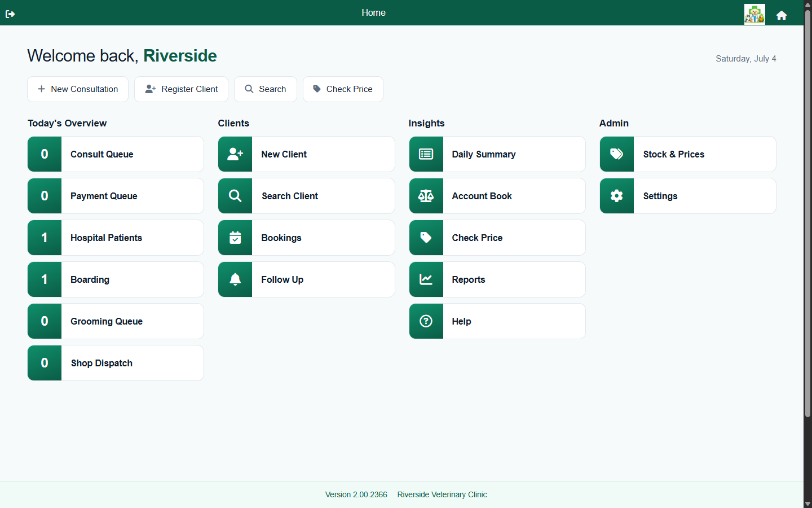Open the clinic logo avatar
The width and height of the screenshot is (812, 508).
[x=754, y=14]
